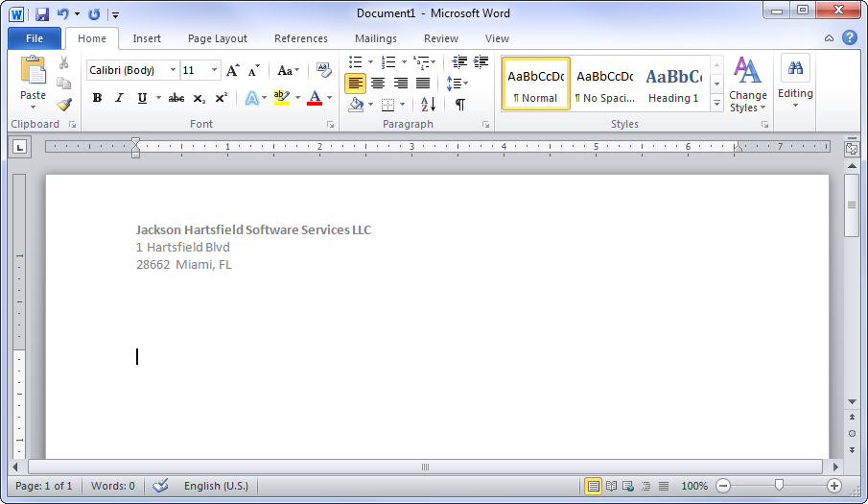Image resolution: width=868 pixels, height=504 pixels.
Task: Start a numbered list
Action: [x=388, y=61]
